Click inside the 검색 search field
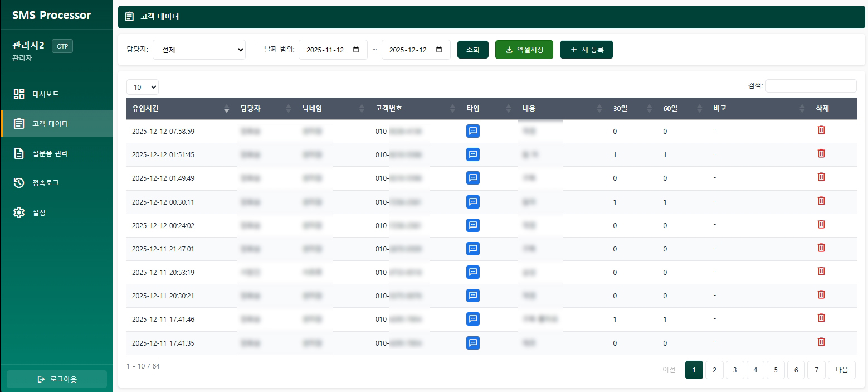This screenshot has height=392, width=868. click(811, 85)
